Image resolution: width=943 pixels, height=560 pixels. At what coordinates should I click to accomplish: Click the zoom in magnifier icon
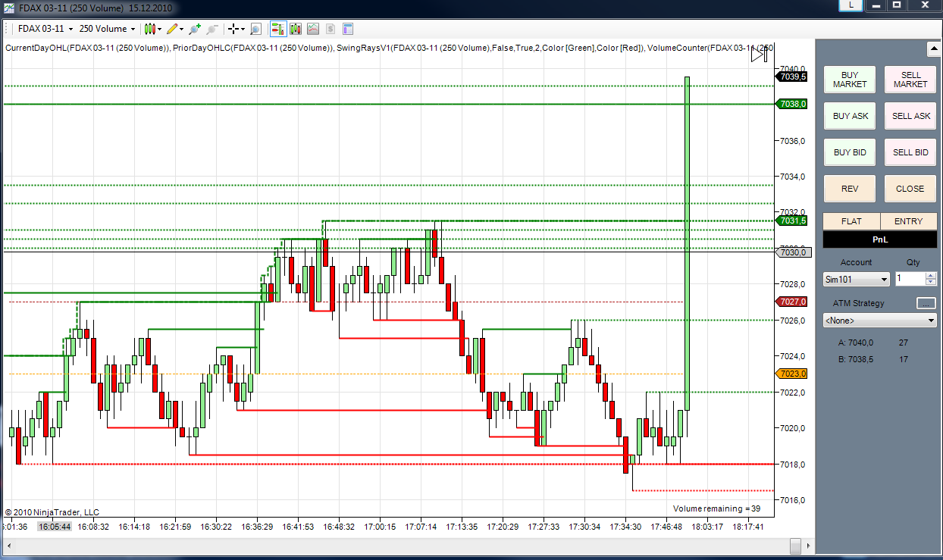195,29
